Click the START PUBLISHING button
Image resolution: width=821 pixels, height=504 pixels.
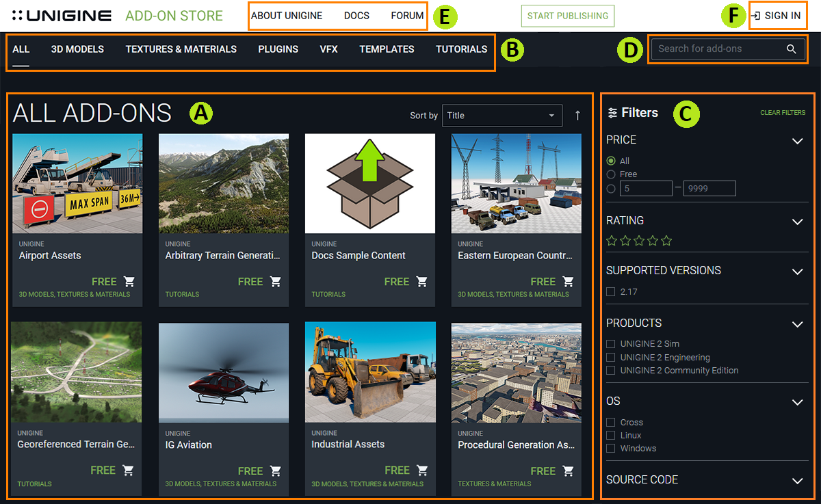pos(568,16)
